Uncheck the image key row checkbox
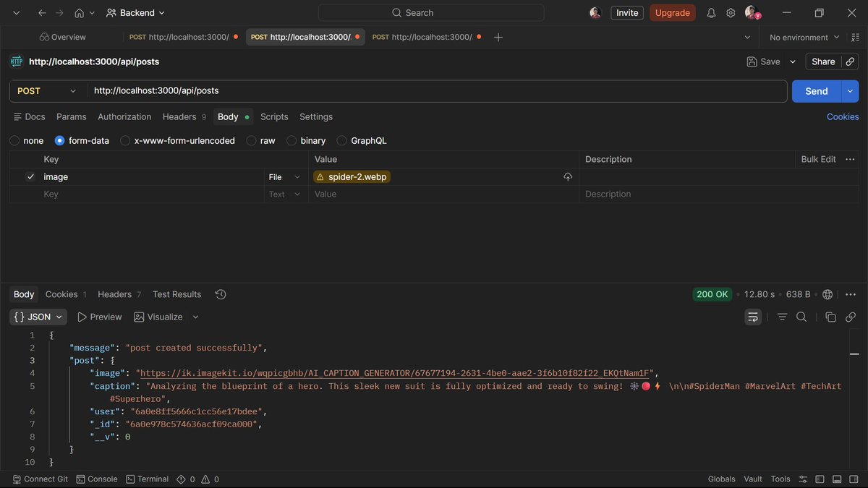 (x=30, y=176)
